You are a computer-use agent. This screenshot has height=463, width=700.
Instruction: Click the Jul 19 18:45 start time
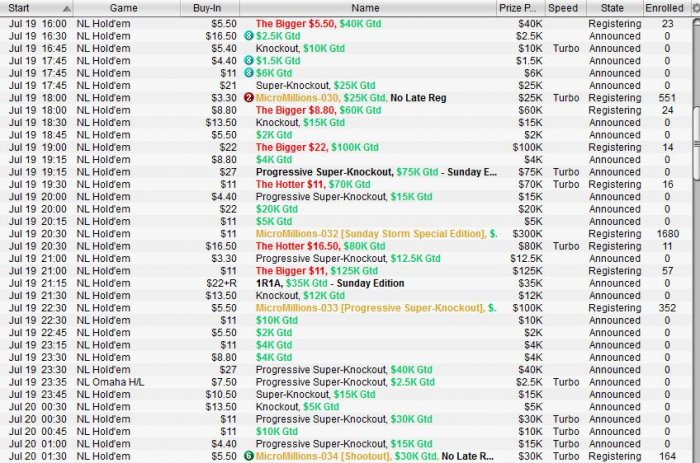point(38,135)
